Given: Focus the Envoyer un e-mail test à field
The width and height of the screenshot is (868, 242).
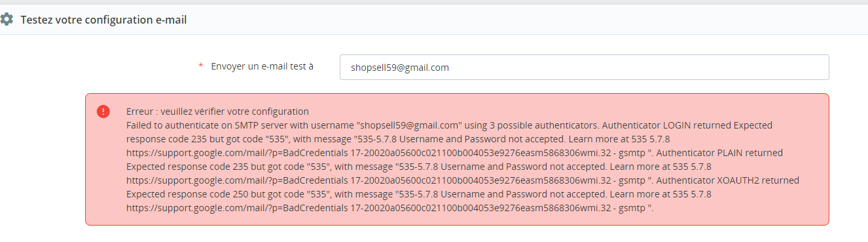Looking at the screenshot, I should (584, 67).
